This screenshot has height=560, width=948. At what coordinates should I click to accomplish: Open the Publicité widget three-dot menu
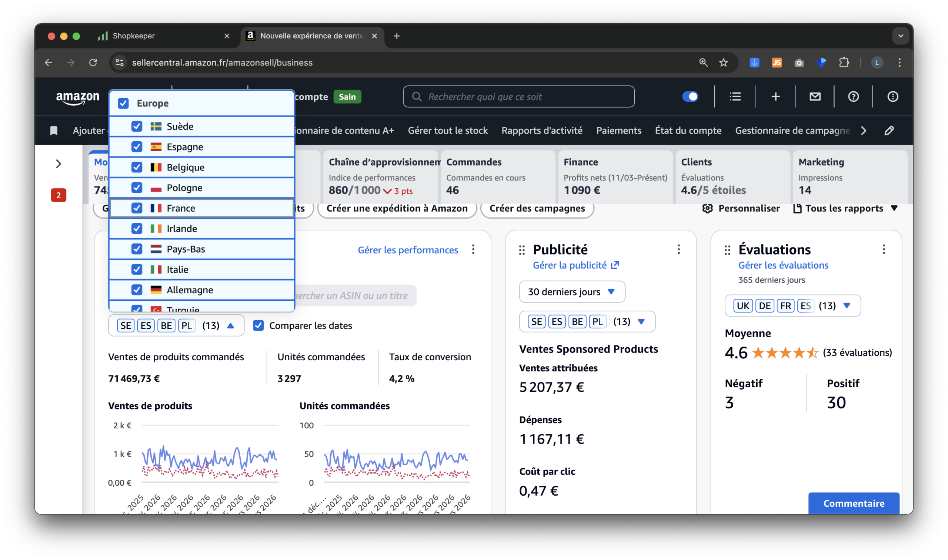point(678,249)
